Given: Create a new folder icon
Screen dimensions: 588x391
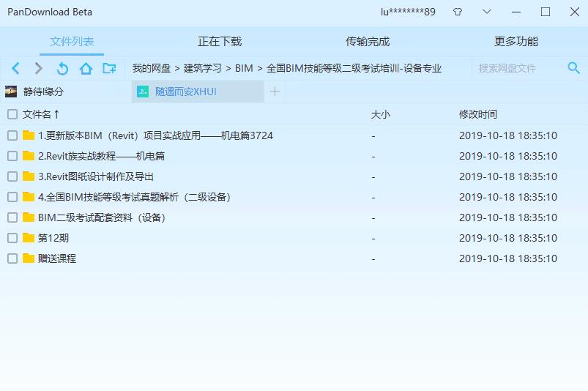Looking at the screenshot, I should 109,68.
